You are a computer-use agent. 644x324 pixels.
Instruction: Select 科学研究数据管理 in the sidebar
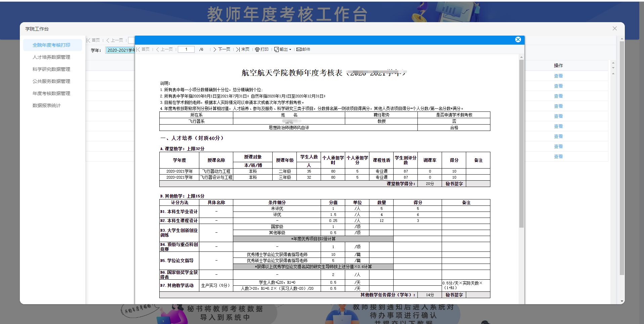51,69
